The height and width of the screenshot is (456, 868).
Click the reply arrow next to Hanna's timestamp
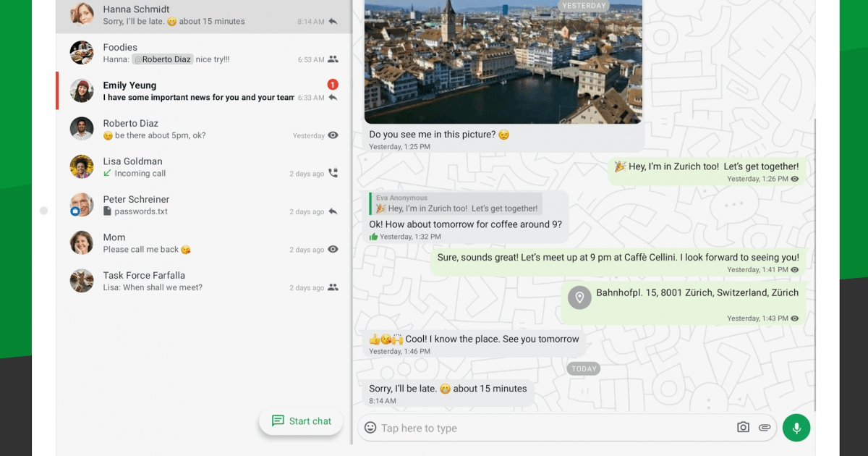(332, 21)
